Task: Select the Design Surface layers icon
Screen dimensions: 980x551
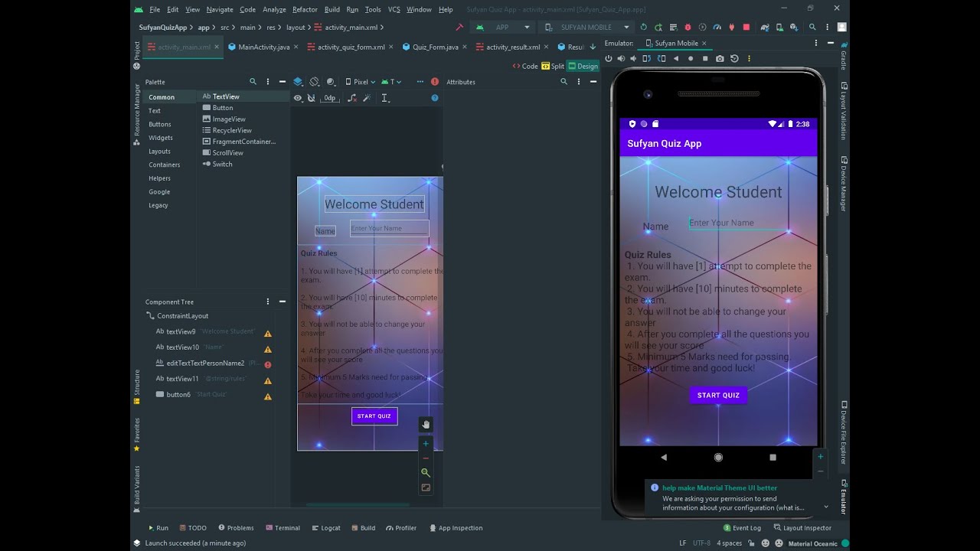Action: pyautogui.click(x=298, y=81)
